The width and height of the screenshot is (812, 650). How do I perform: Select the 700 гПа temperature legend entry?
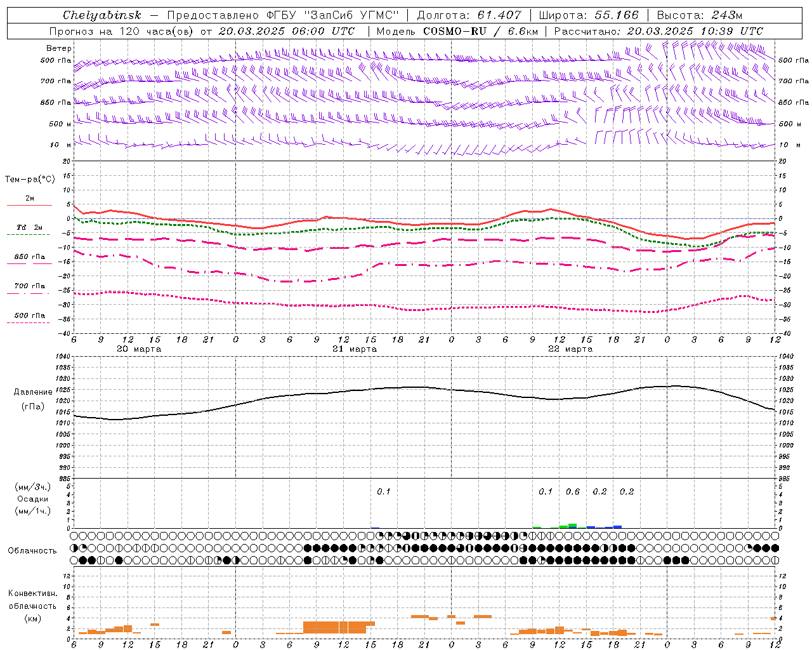pyautogui.click(x=30, y=286)
